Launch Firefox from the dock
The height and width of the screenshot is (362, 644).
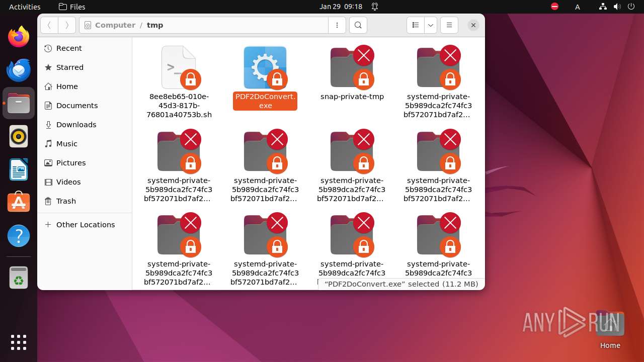click(x=19, y=37)
